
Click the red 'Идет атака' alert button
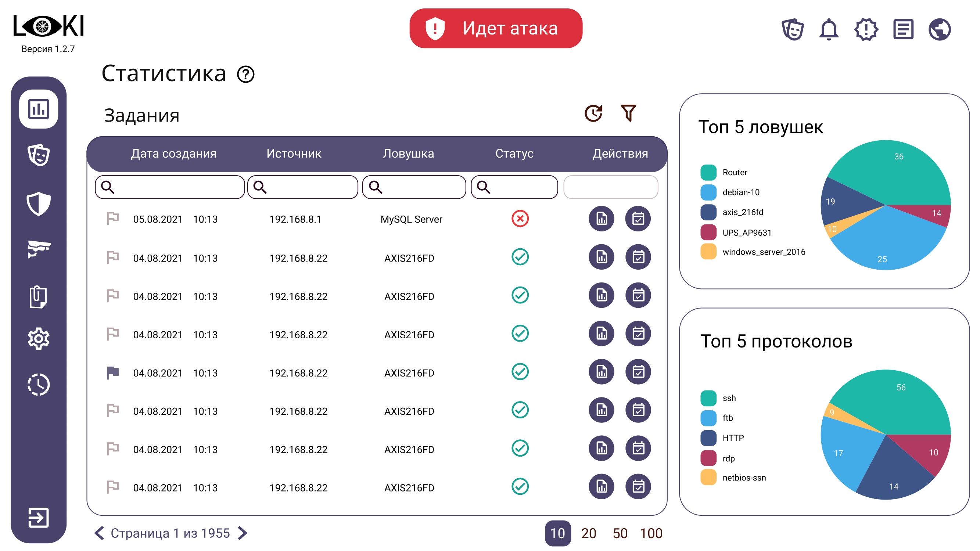tap(495, 29)
